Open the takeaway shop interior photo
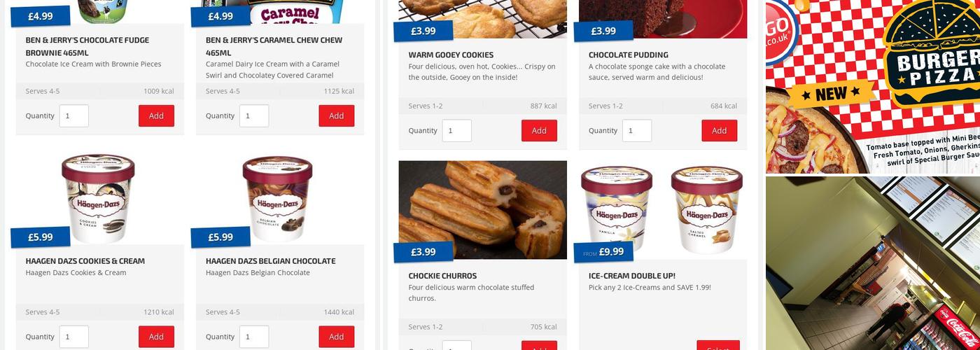Viewport: 980px width, 350px height. 873,263
